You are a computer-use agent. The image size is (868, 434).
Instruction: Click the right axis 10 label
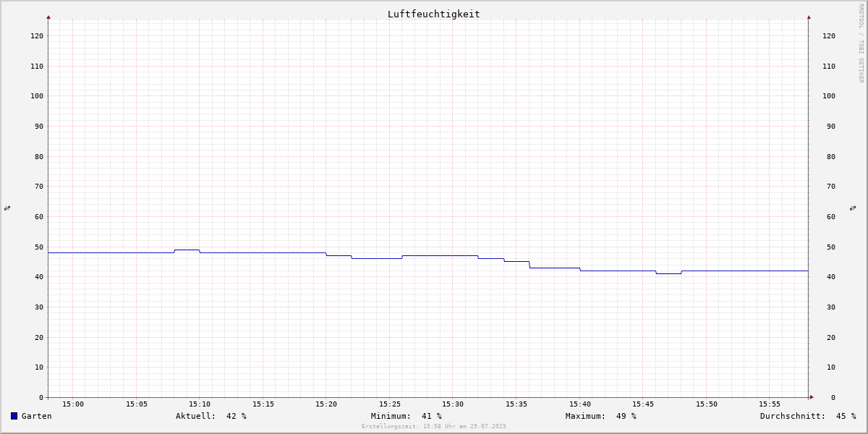click(831, 367)
